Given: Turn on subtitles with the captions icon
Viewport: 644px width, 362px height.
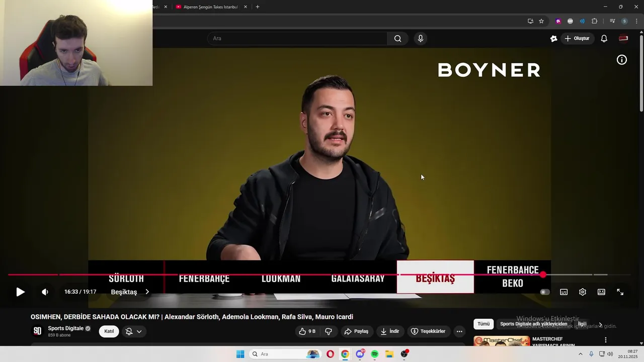Looking at the screenshot, I should [564, 292].
